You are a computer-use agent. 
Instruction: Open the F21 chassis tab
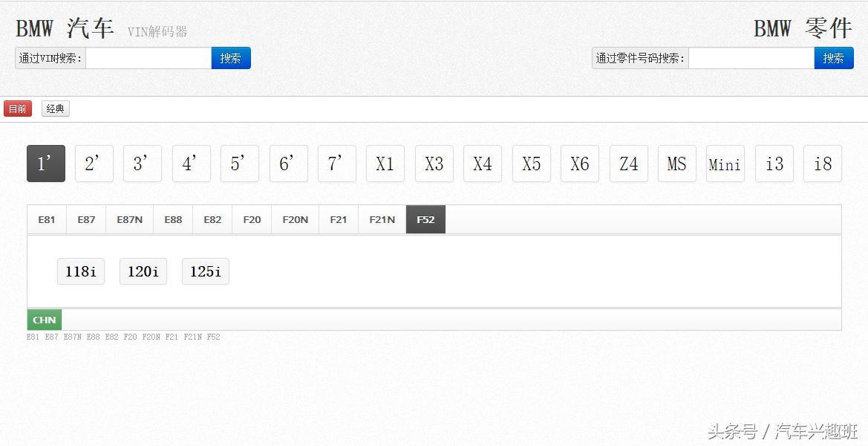pos(339,219)
